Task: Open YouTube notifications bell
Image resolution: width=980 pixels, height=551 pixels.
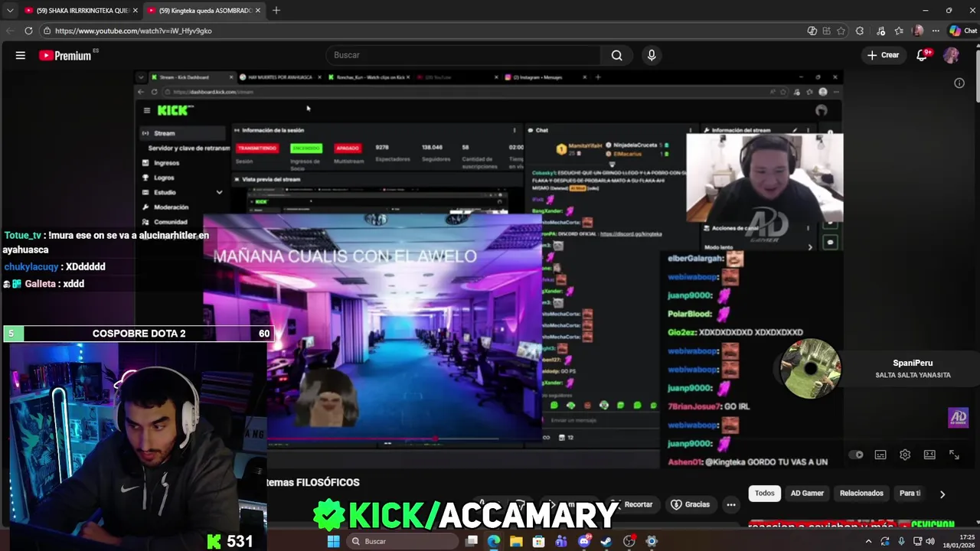Action: point(923,55)
